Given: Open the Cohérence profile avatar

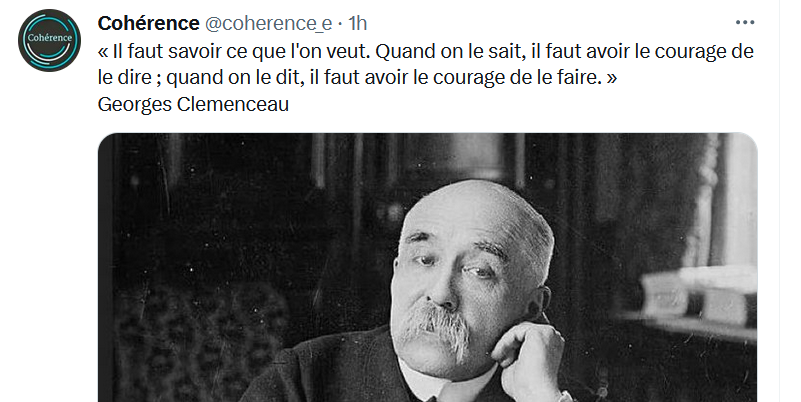Looking at the screenshot, I should (x=49, y=40).
